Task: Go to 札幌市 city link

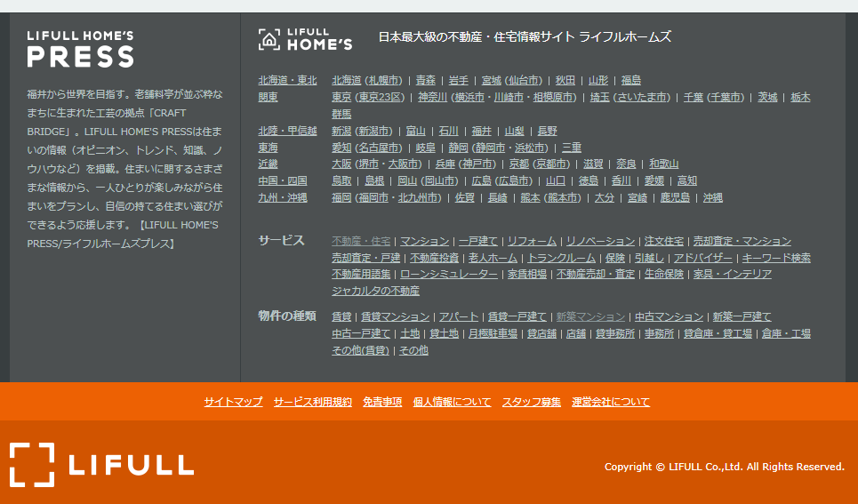Action: coord(384,80)
